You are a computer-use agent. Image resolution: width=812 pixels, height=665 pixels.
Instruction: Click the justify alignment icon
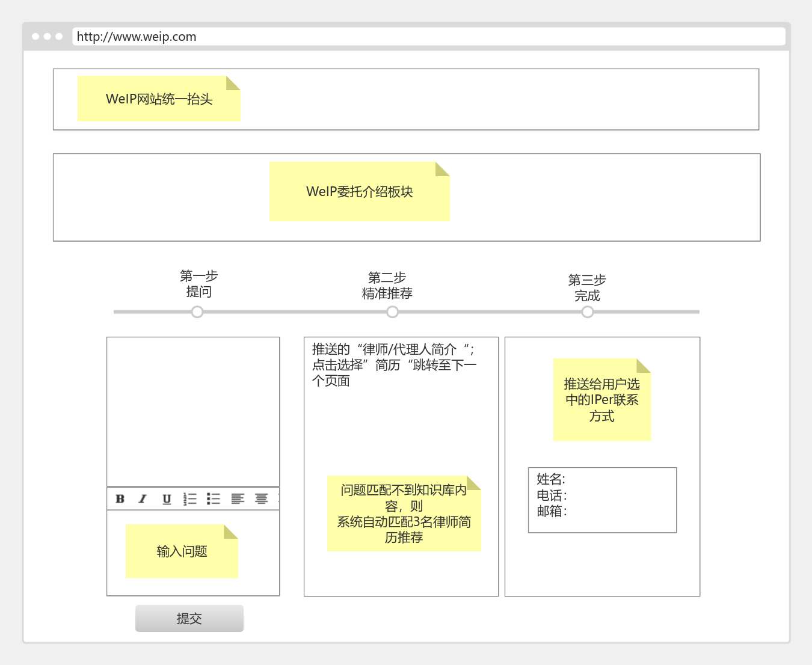point(260,498)
